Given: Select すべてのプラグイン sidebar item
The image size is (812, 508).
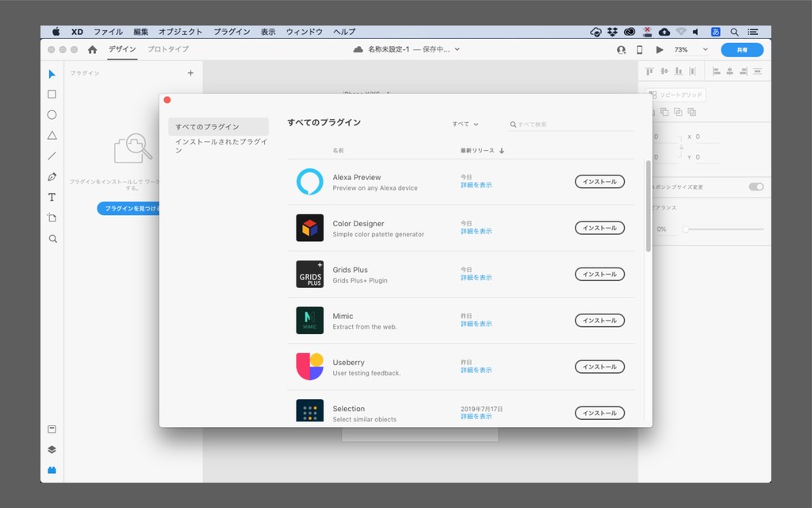Looking at the screenshot, I should pos(219,126).
